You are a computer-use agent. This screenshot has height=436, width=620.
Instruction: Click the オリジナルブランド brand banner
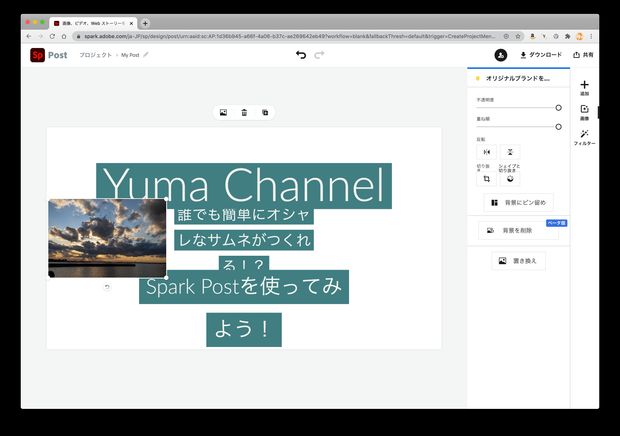point(518,78)
